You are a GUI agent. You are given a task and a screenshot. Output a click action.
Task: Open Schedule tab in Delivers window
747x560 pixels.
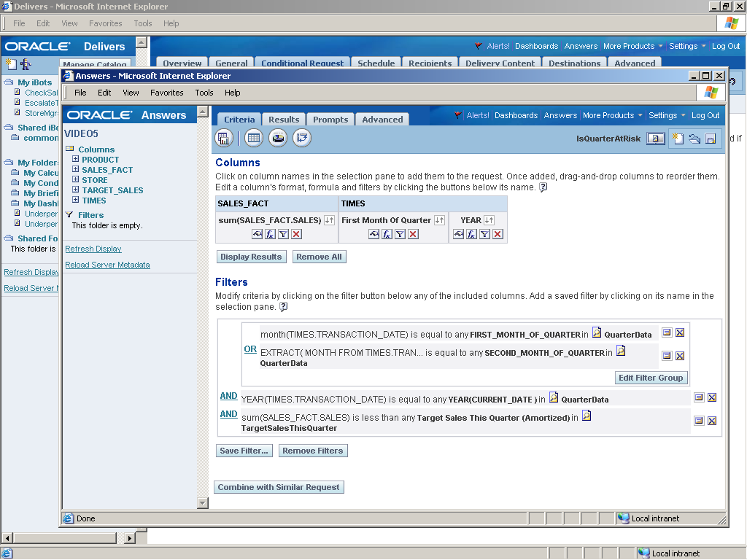click(x=376, y=63)
